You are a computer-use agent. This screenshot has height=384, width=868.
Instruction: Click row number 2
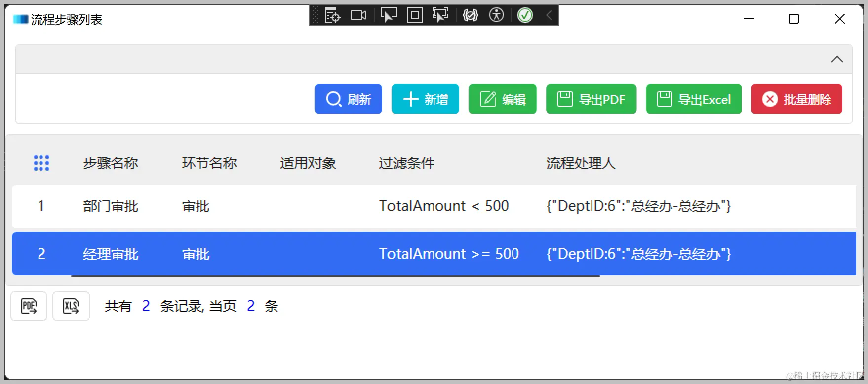pyautogui.click(x=41, y=254)
